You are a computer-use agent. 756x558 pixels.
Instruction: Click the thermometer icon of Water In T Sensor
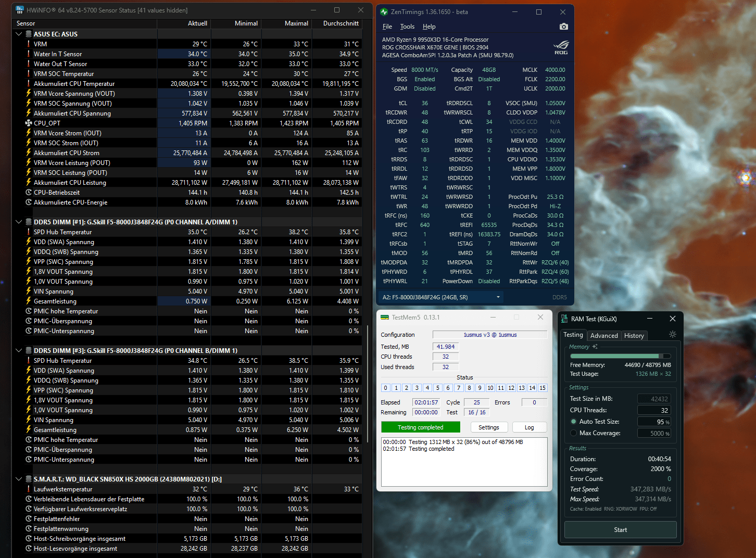pos(29,54)
